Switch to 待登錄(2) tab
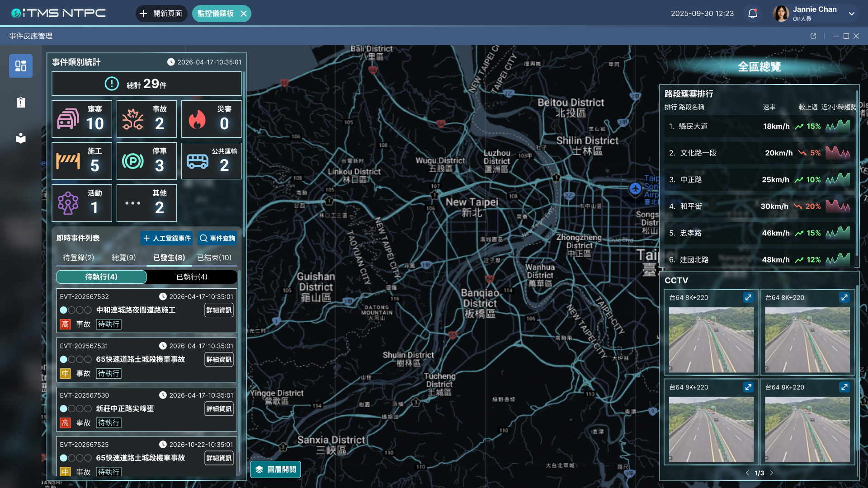 point(79,258)
